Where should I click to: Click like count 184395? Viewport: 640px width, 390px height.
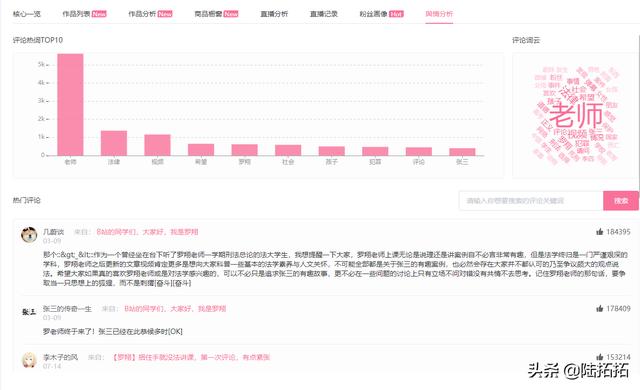pos(618,232)
